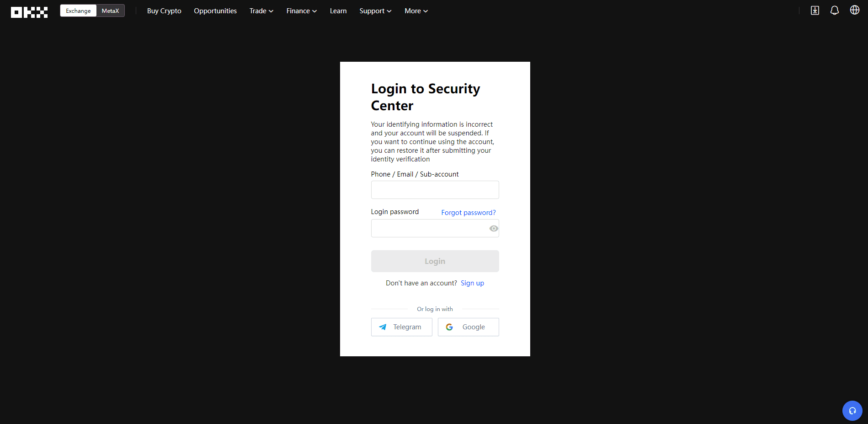Follow the Sign up link
This screenshot has height=424, width=868.
click(x=472, y=283)
